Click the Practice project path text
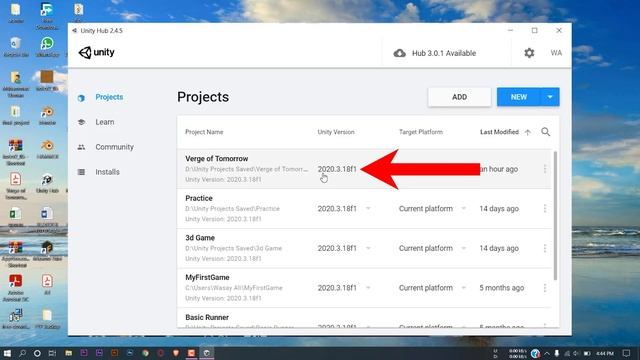Viewport: 640px width, 360px height. pyautogui.click(x=232, y=209)
